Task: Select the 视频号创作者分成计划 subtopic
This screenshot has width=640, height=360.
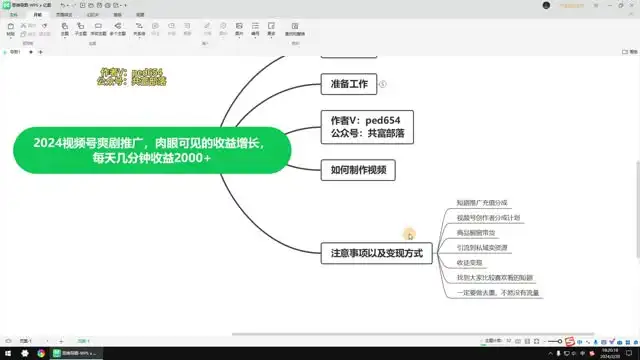Action: pos(488,218)
